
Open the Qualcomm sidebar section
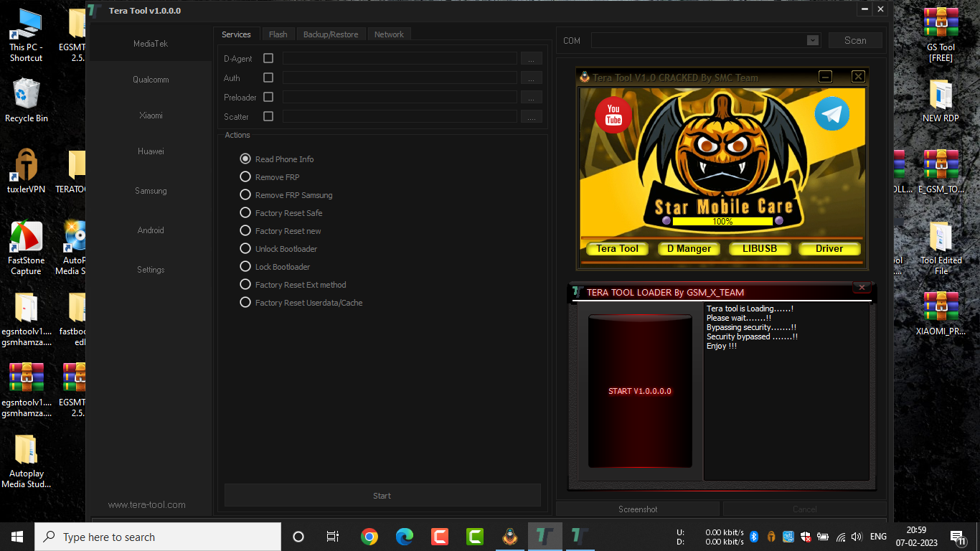151,80
